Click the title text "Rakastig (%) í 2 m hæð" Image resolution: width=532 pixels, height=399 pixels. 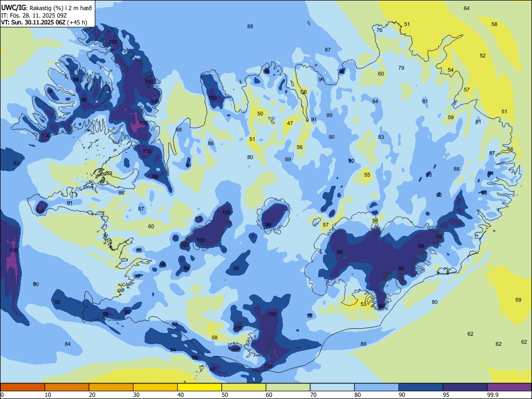(x=61, y=8)
